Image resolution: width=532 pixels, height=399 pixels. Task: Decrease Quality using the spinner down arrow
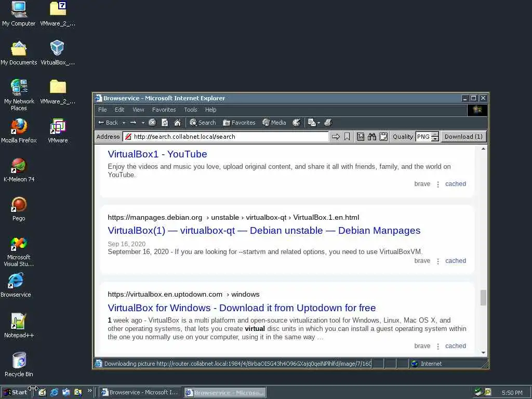click(435, 139)
